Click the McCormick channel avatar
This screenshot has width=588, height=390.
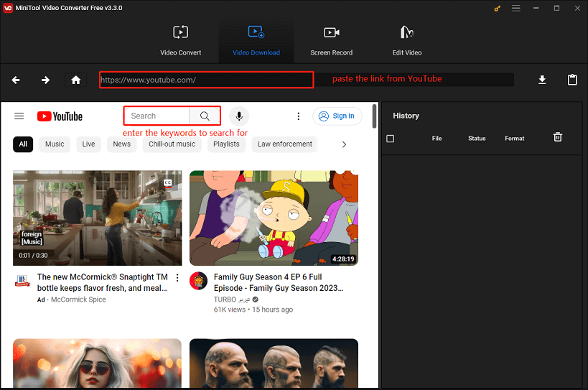pos(22,281)
